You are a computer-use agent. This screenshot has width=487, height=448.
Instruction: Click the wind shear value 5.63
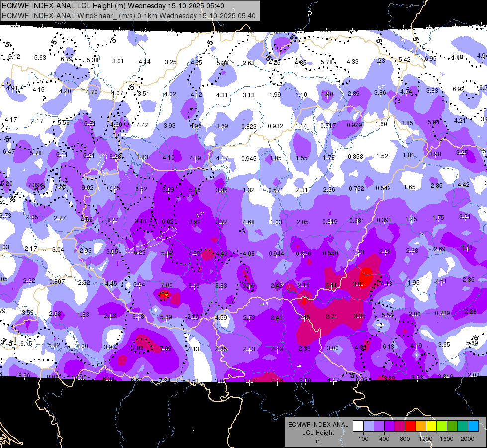click(x=40, y=57)
